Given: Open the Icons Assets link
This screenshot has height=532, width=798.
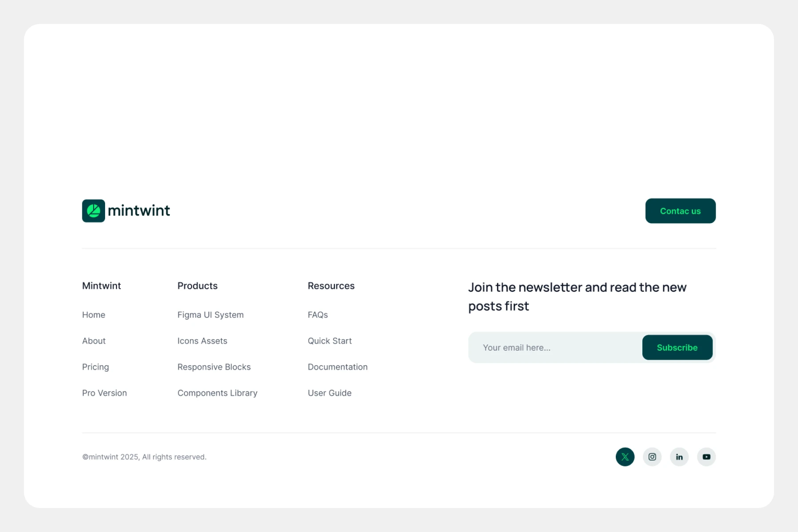Looking at the screenshot, I should point(202,341).
